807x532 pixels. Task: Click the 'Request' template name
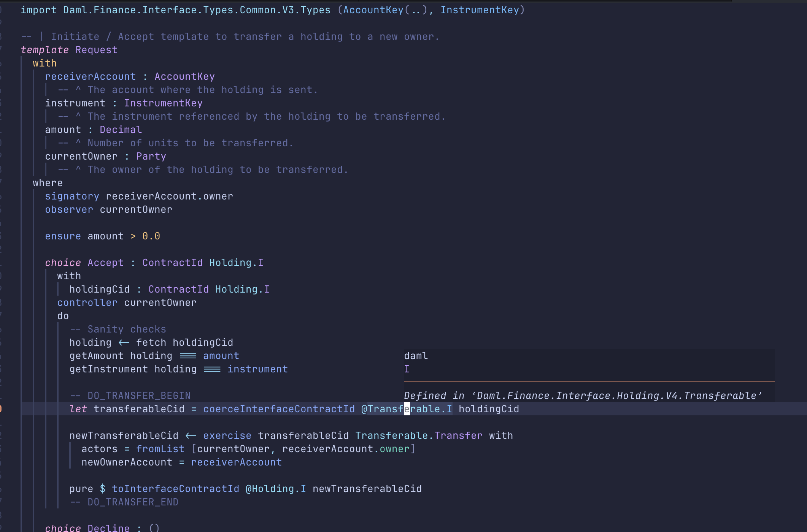pos(96,50)
